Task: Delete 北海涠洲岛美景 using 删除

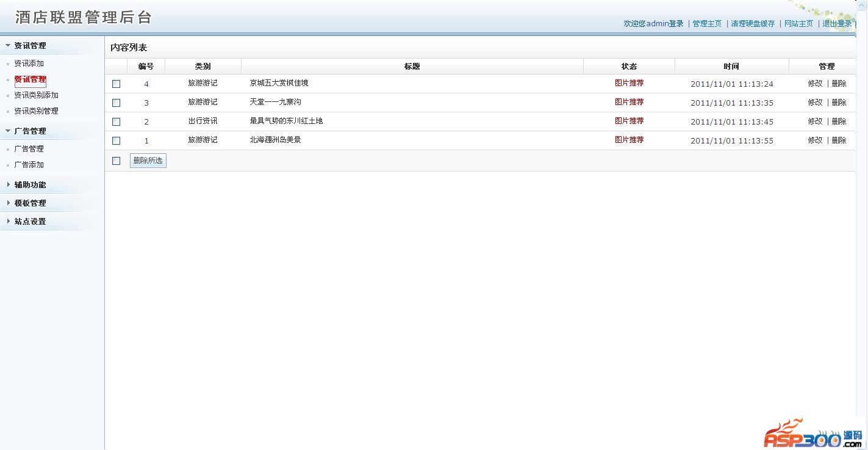Action: point(839,140)
